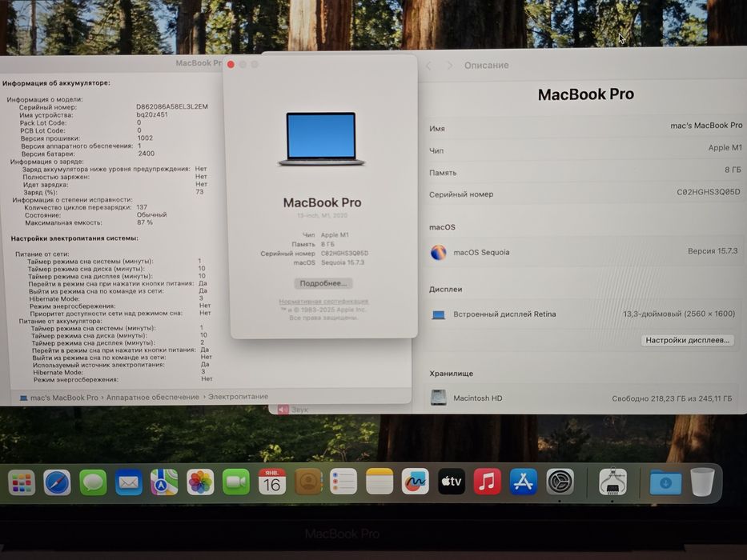Click Состояние: Обычный row
The image size is (747, 560).
96,214
